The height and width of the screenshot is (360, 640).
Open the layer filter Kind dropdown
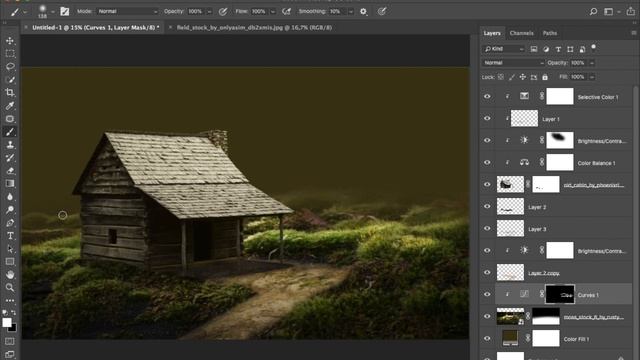tap(504, 49)
